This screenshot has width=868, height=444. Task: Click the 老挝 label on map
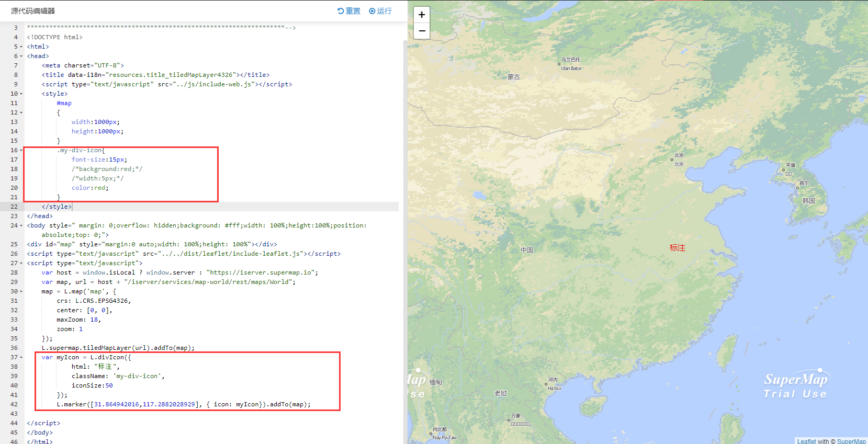point(501,393)
